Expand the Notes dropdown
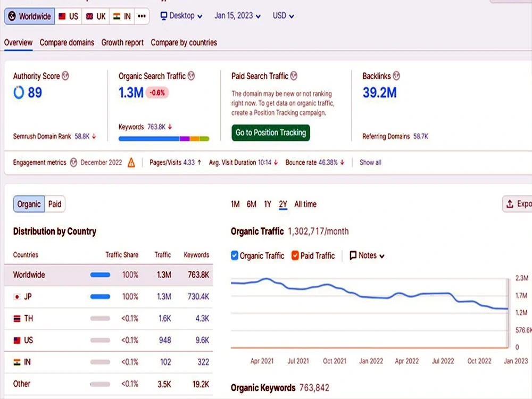Viewport: 532px width, 399px height. point(367,255)
